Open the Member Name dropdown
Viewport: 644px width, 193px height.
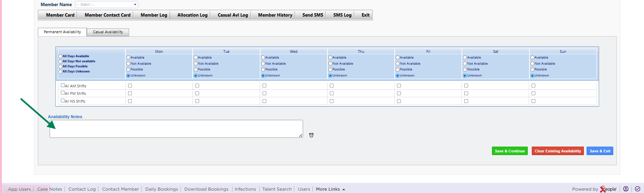pyautogui.click(x=106, y=4)
